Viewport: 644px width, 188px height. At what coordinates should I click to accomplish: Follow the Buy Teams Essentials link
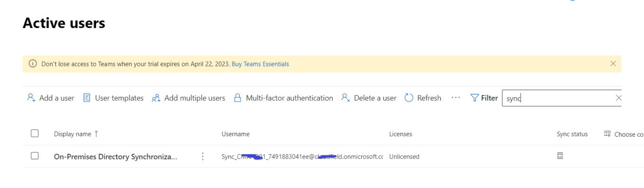260,64
